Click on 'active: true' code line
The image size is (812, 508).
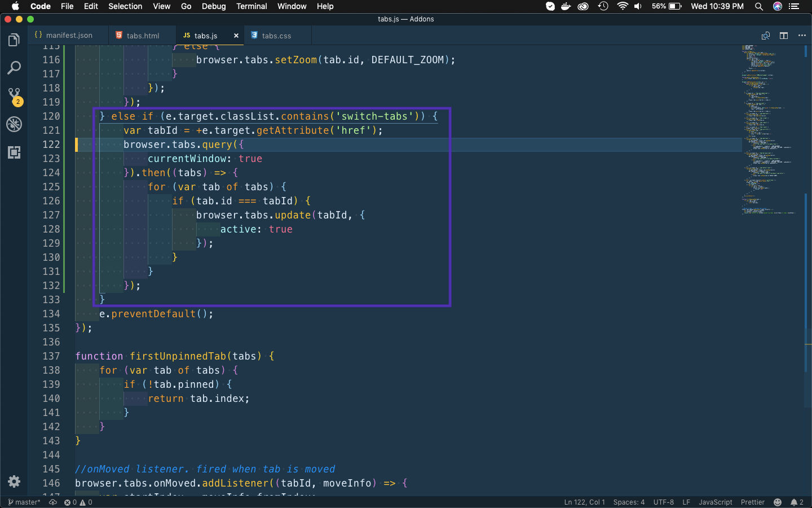click(x=256, y=229)
